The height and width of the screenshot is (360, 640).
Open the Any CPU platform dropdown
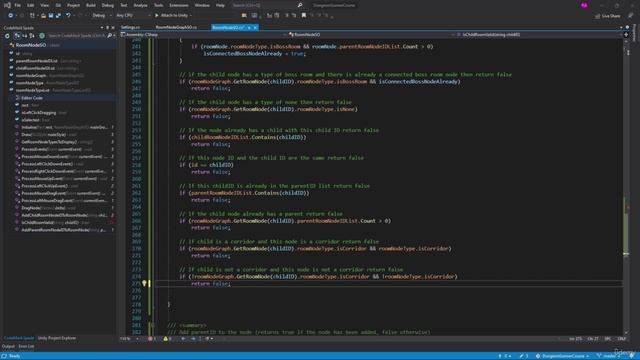133,16
